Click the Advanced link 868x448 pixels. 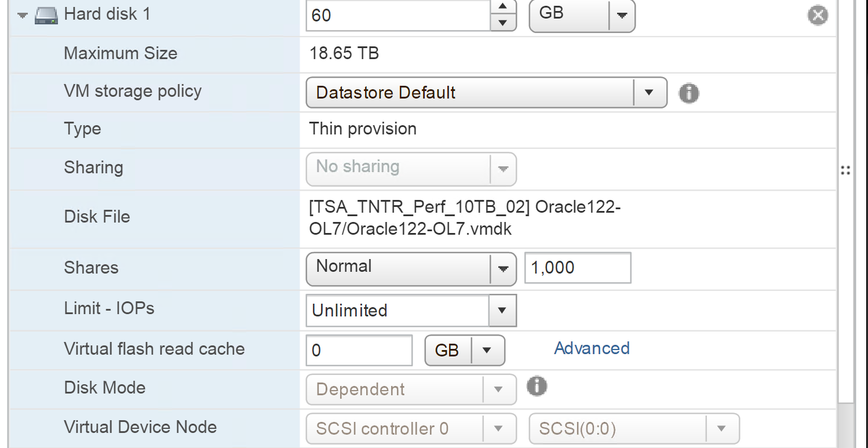(x=592, y=348)
